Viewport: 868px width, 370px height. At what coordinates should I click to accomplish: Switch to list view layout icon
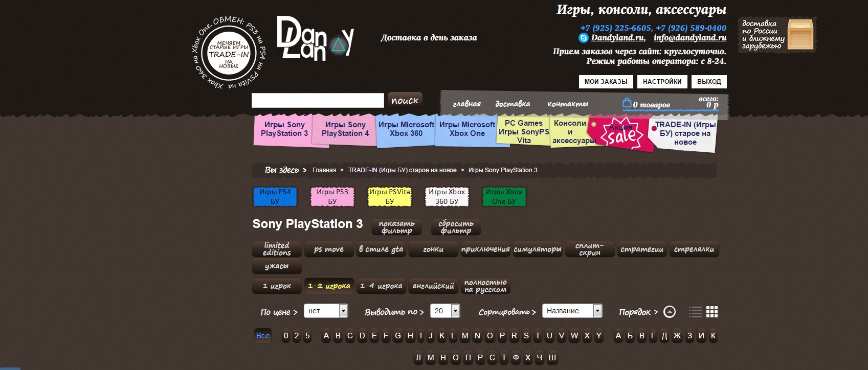[x=696, y=312]
